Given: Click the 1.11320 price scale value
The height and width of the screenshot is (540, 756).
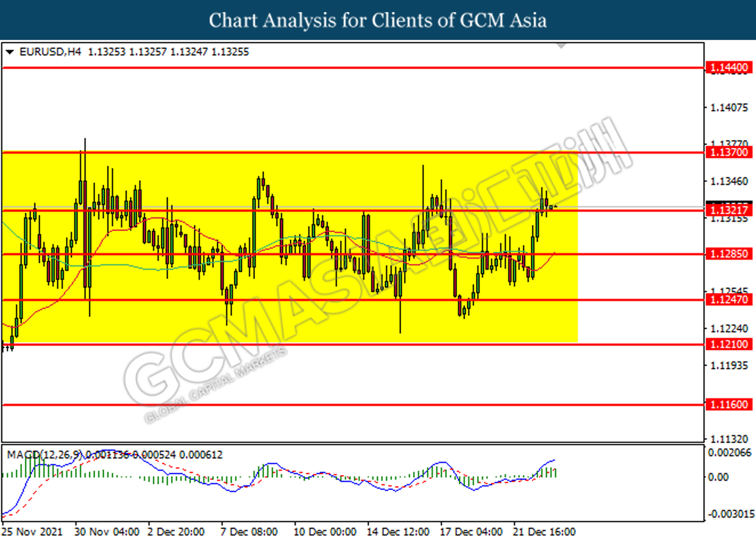Looking at the screenshot, I should [729, 439].
